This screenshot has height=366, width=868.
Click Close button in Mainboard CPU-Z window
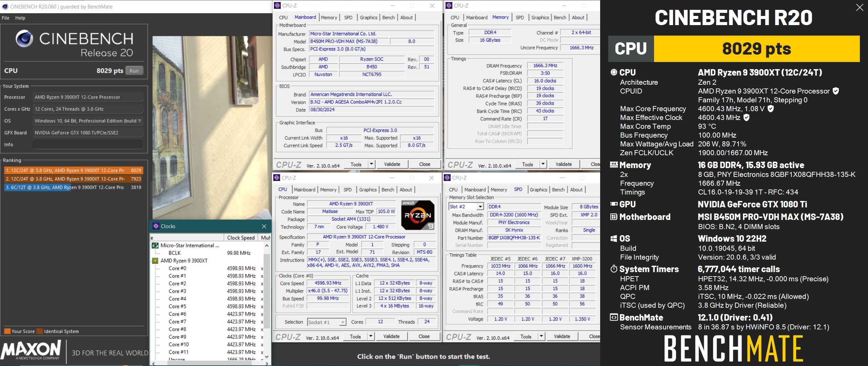[425, 164]
